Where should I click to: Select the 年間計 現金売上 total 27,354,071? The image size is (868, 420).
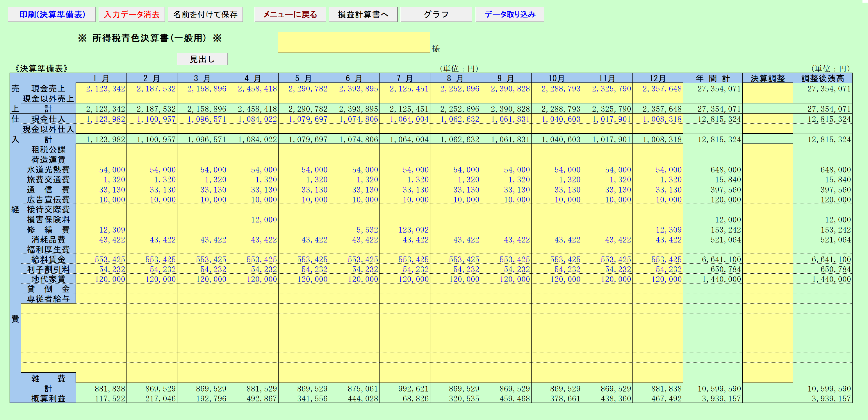click(713, 89)
